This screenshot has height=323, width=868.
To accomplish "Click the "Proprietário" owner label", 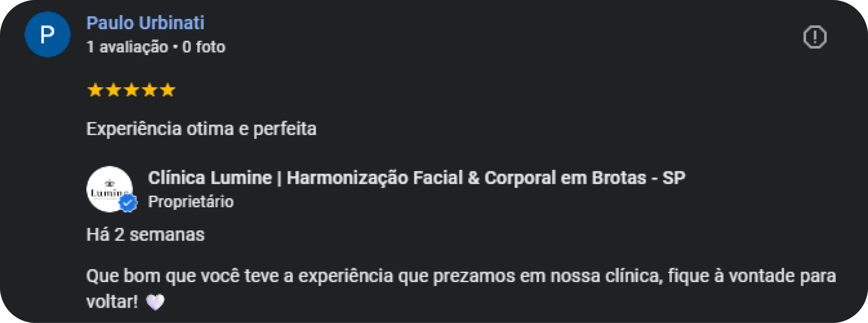I will 191,202.
